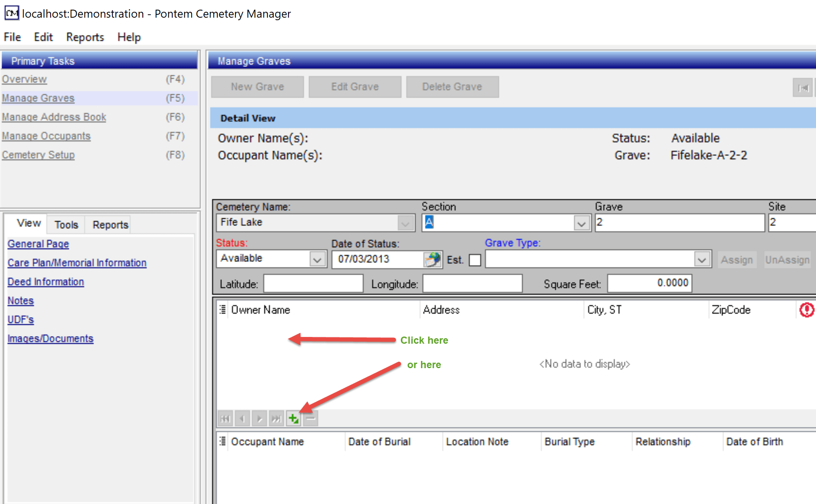Click the minus remove owner icon
The image size is (816, 504).
pyautogui.click(x=310, y=419)
